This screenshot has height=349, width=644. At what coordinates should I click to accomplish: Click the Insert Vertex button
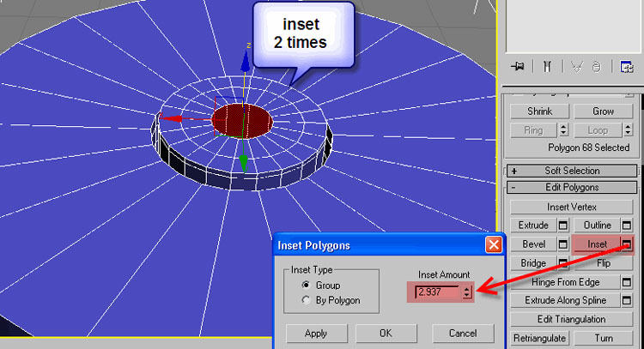point(571,207)
